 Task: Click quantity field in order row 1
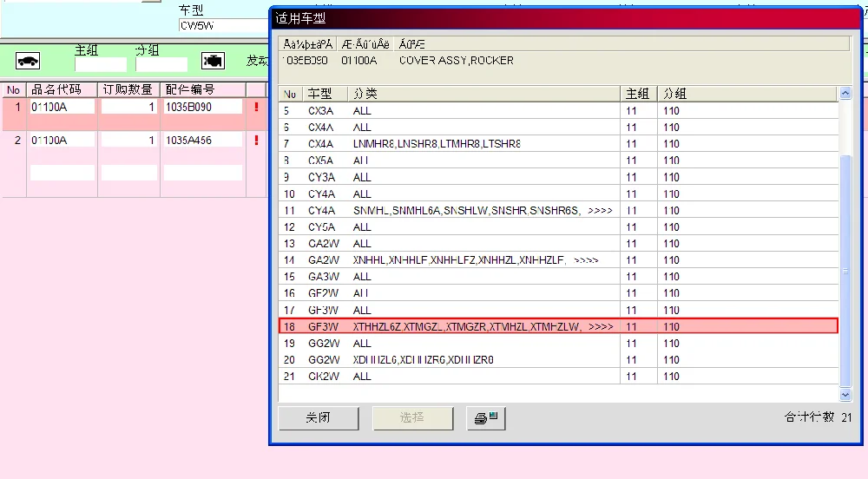tap(129, 107)
